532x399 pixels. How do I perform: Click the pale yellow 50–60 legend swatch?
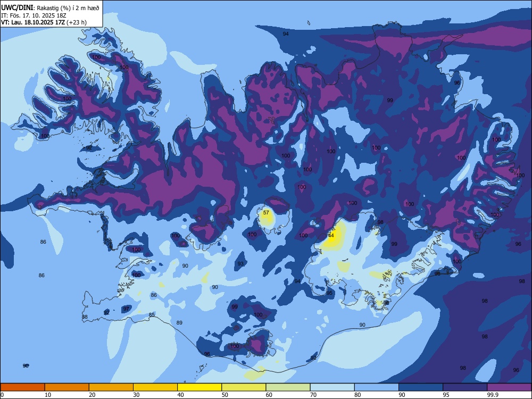[244, 387]
